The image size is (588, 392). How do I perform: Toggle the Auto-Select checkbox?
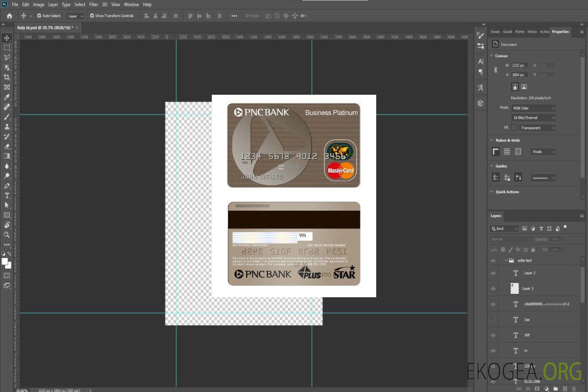(x=39, y=16)
